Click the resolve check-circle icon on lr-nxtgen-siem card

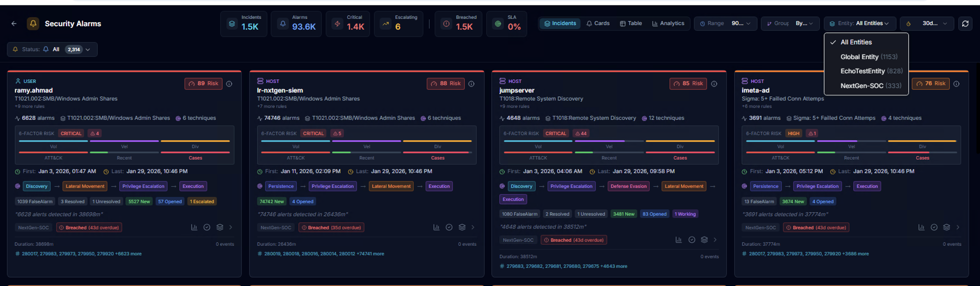449,227
